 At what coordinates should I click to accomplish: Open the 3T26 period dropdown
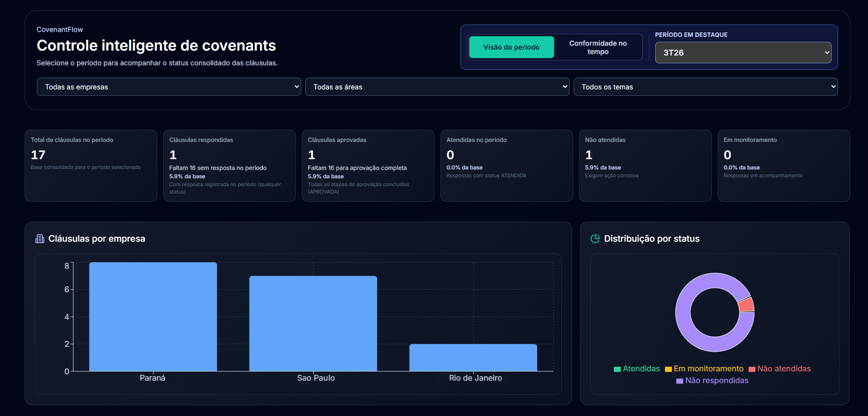pyautogui.click(x=743, y=53)
